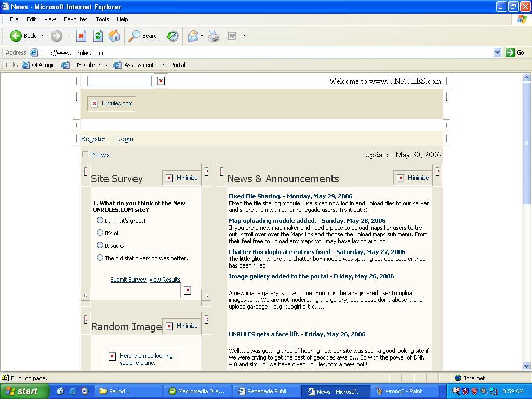Open the History toolbar icon
532x399 pixels.
coord(172,36)
